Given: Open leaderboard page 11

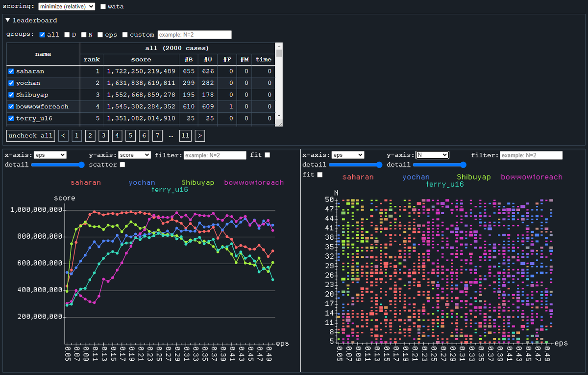Looking at the screenshot, I should 185,135.
